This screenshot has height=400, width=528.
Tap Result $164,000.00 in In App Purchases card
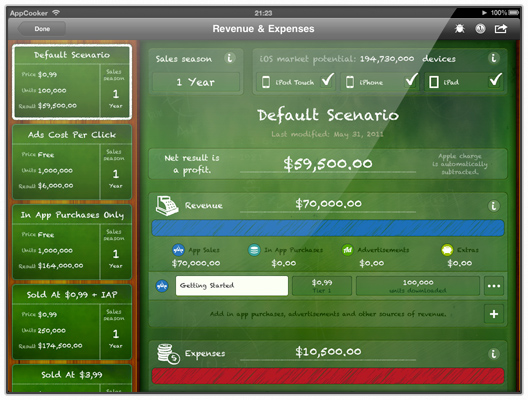pos(51,266)
